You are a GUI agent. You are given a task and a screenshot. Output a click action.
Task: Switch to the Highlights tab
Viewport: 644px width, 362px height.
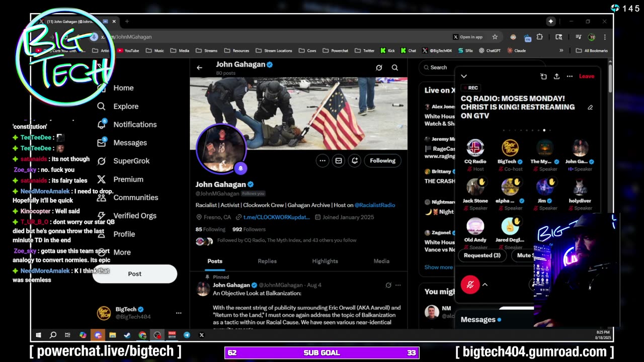click(x=325, y=261)
